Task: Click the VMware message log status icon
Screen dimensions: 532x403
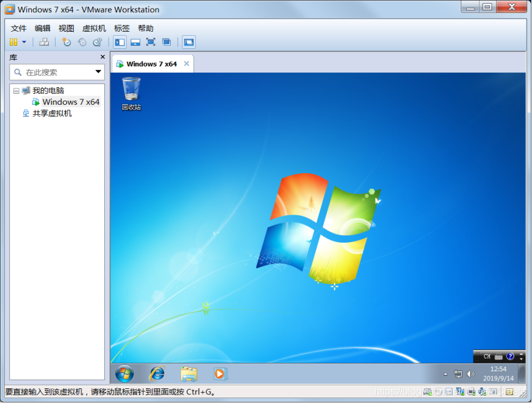Action: (509, 392)
